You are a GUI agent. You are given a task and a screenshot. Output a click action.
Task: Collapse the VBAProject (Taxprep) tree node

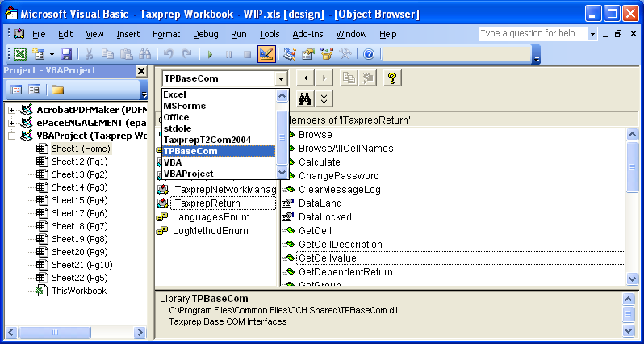click(12, 136)
